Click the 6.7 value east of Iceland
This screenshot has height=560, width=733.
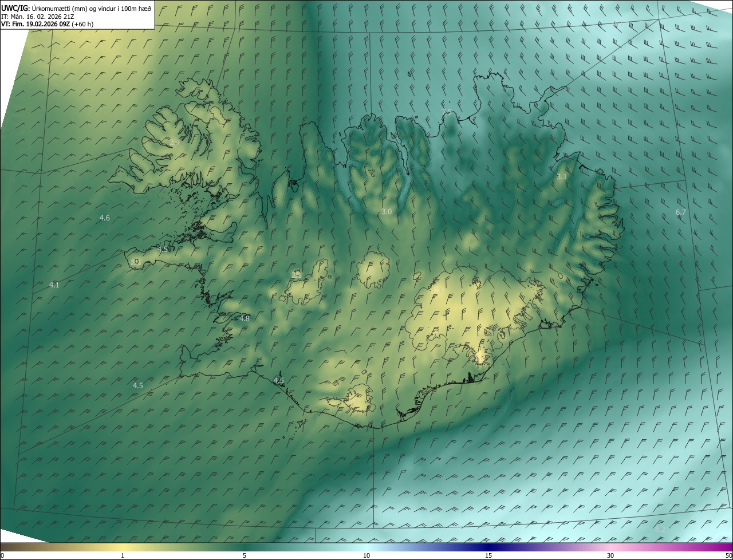pos(680,212)
